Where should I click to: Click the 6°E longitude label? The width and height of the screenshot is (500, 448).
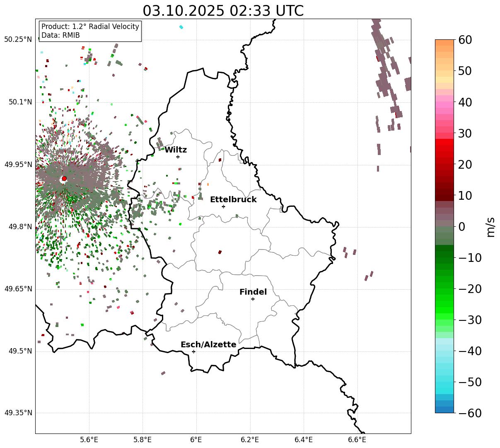pyautogui.click(x=196, y=440)
